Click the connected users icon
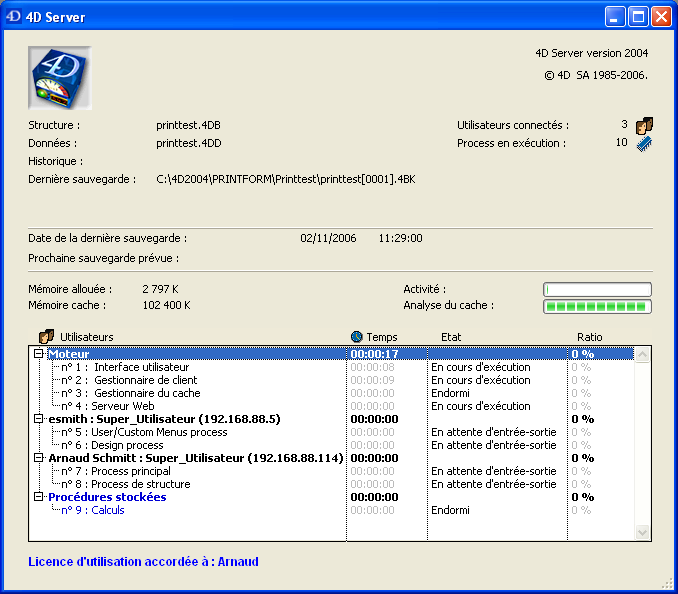678x594 pixels. point(644,125)
